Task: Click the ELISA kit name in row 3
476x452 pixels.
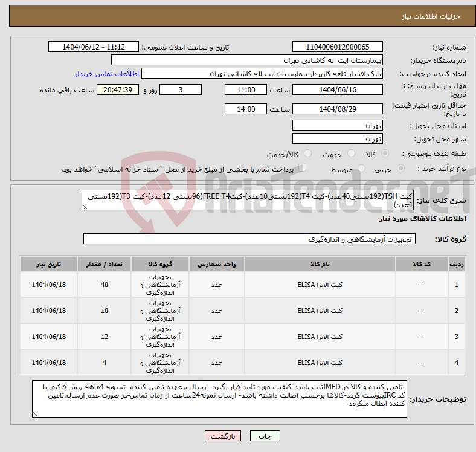Action: point(320,337)
